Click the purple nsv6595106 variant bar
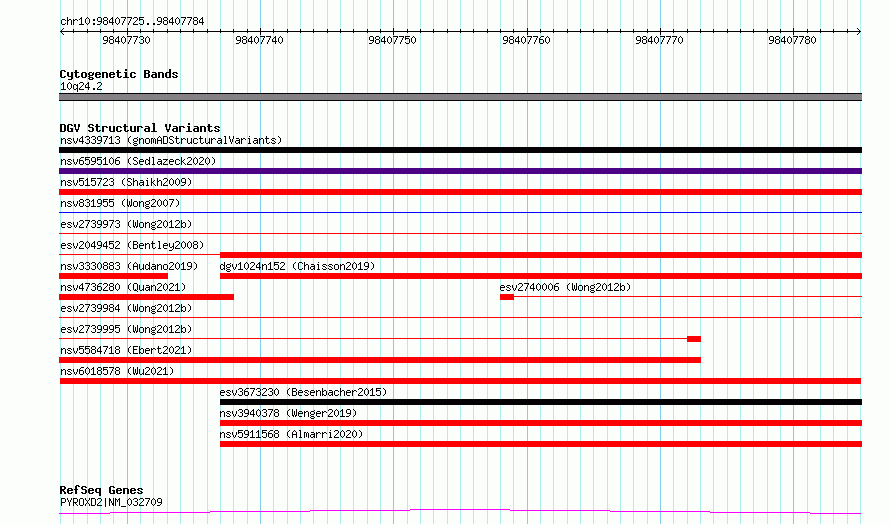Screen dimensions: 890x524 point(460,171)
